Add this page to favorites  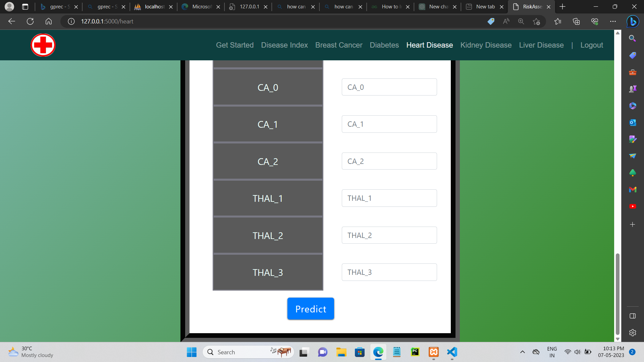[x=536, y=21]
